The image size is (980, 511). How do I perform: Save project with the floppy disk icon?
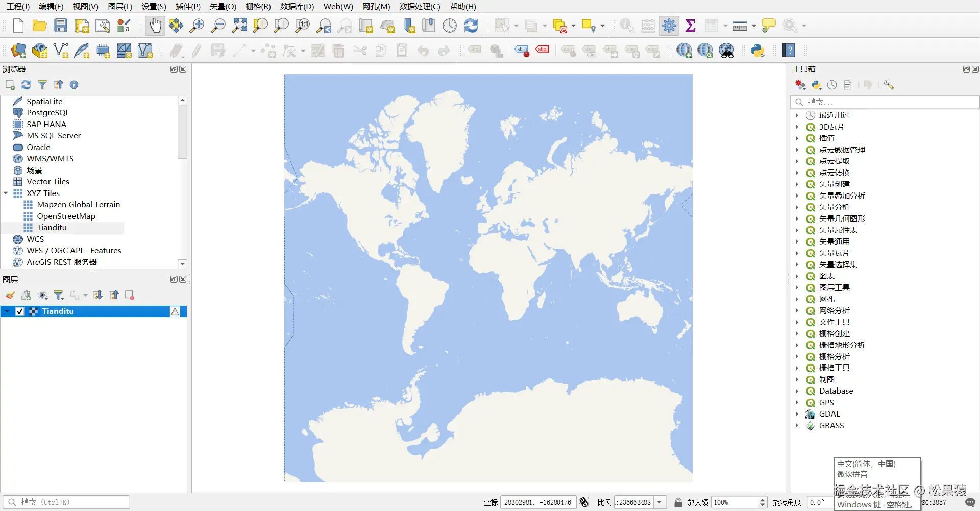point(61,26)
